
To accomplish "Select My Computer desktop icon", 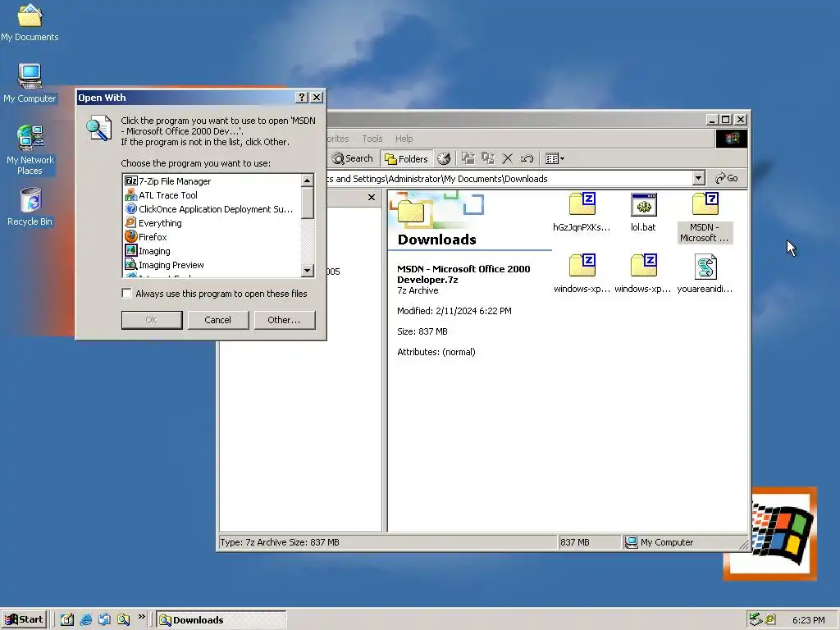I will tap(30, 84).
